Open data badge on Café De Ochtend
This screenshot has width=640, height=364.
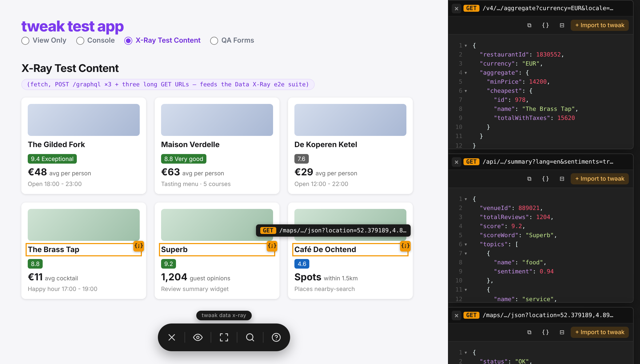405,246
